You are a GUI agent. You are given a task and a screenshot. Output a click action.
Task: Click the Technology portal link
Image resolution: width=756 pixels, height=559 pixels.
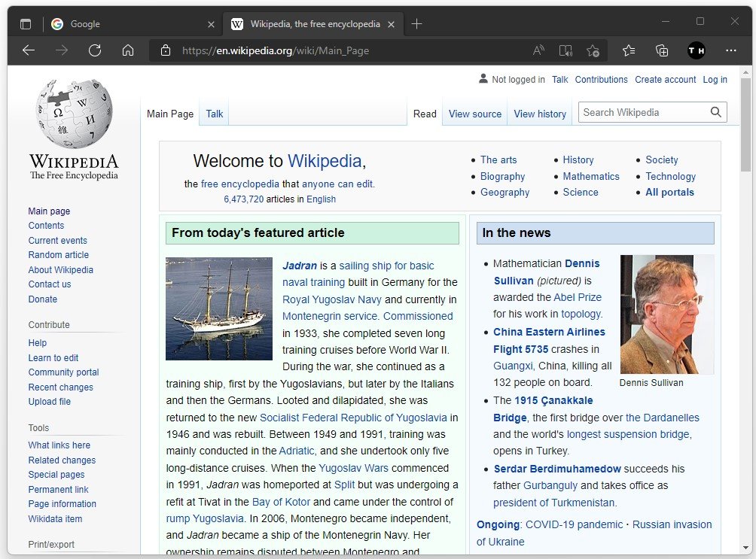coord(670,176)
